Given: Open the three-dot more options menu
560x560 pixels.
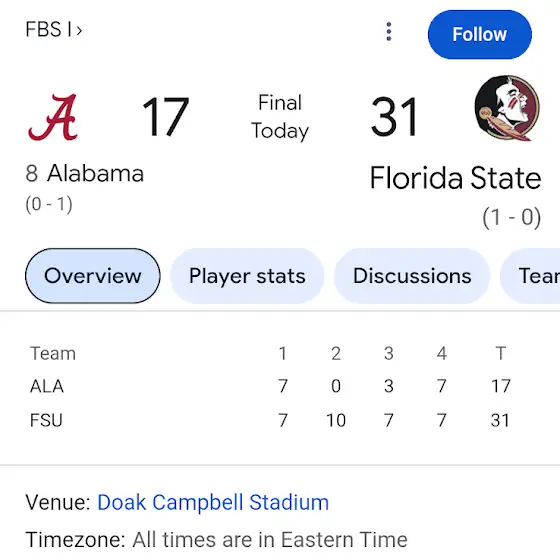Looking at the screenshot, I should pos(389,32).
